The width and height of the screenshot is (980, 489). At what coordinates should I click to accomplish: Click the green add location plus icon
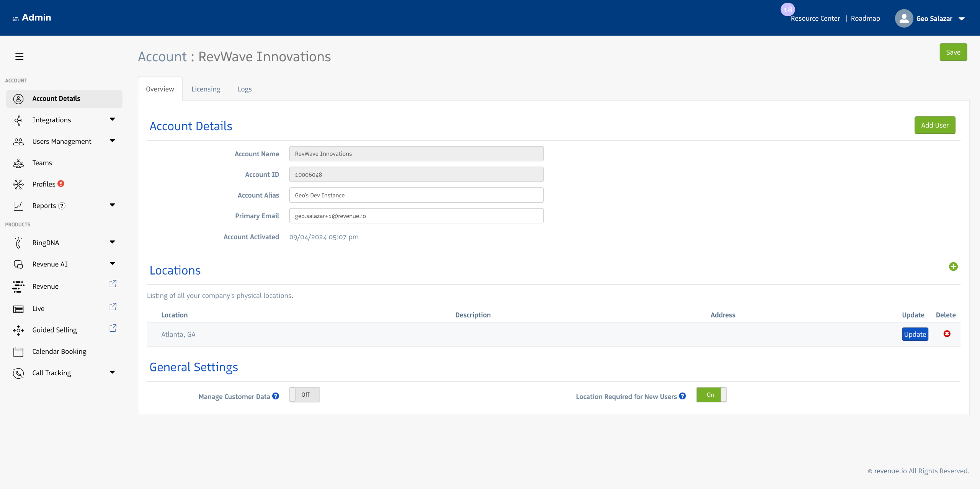(x=953, y=267)
